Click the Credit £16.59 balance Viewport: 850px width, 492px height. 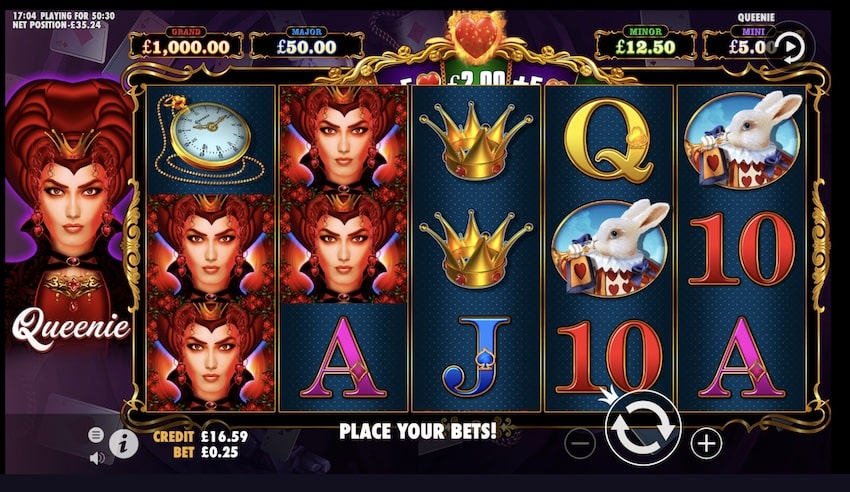tap(200, 436)
